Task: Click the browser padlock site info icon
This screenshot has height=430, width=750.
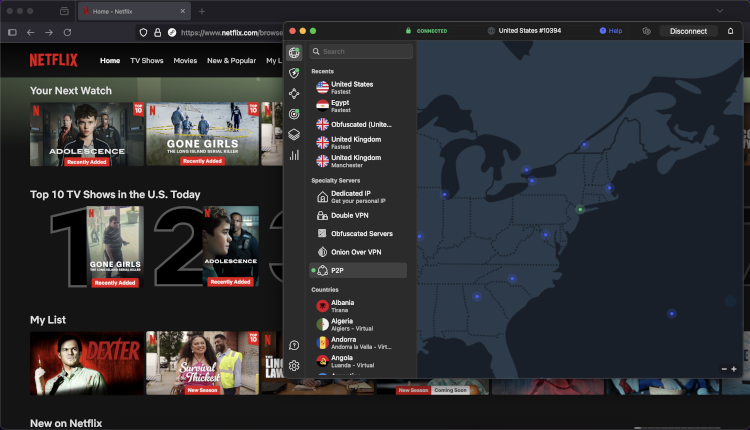Action: coord(157,33)
